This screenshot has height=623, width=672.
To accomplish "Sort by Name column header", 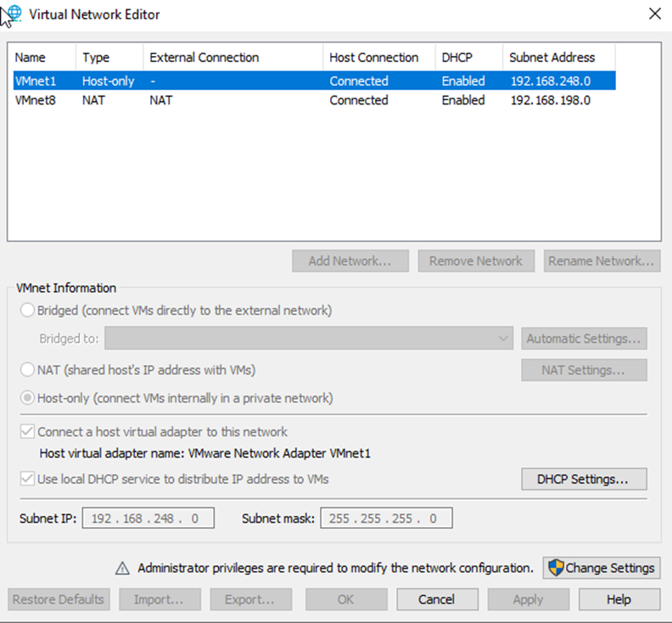I will click(x=45, y=58).
